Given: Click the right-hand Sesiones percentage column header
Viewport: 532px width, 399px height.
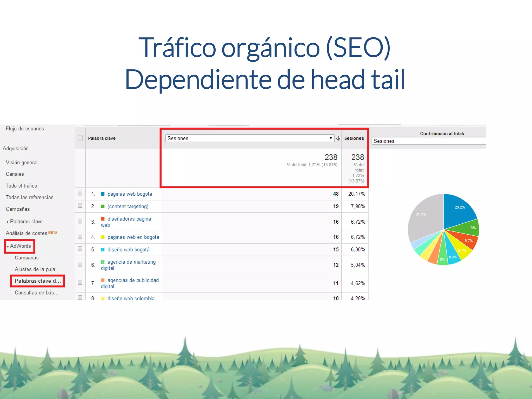Looking at the screenshot, I should pos(354,138).
